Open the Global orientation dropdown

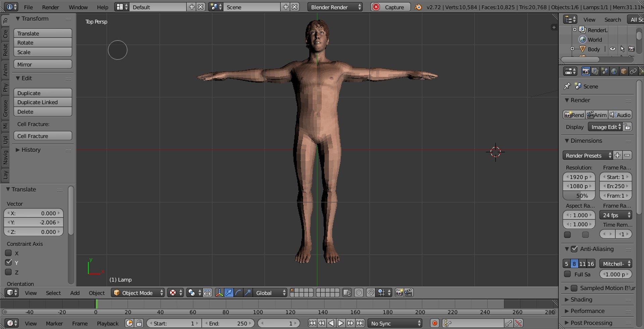point(270,293)
